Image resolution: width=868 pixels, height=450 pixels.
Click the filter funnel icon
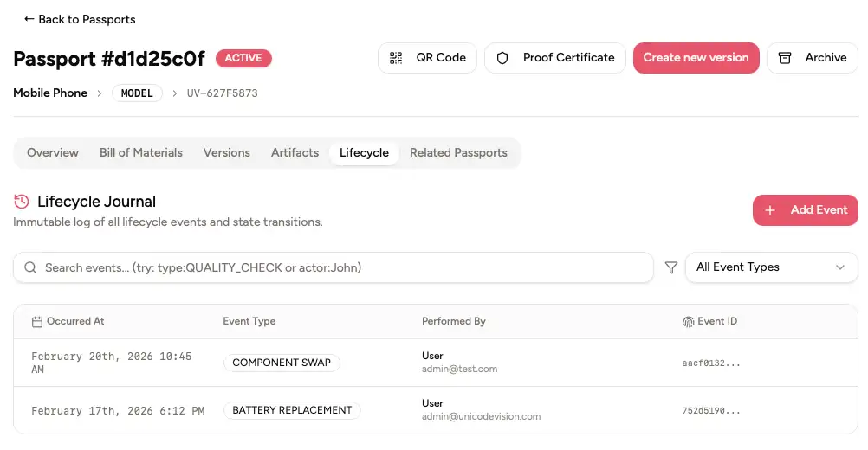[x=670, y=268]
